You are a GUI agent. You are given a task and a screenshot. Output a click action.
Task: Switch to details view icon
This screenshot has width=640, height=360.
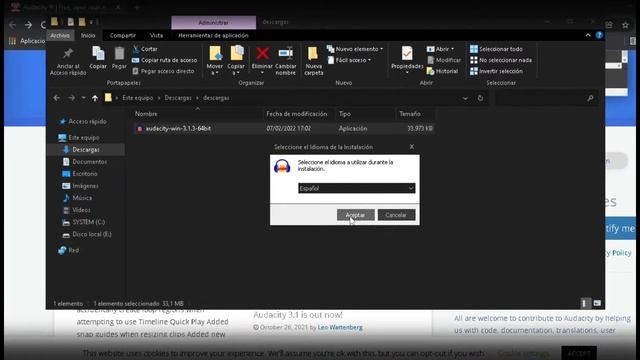pos(584,303)
